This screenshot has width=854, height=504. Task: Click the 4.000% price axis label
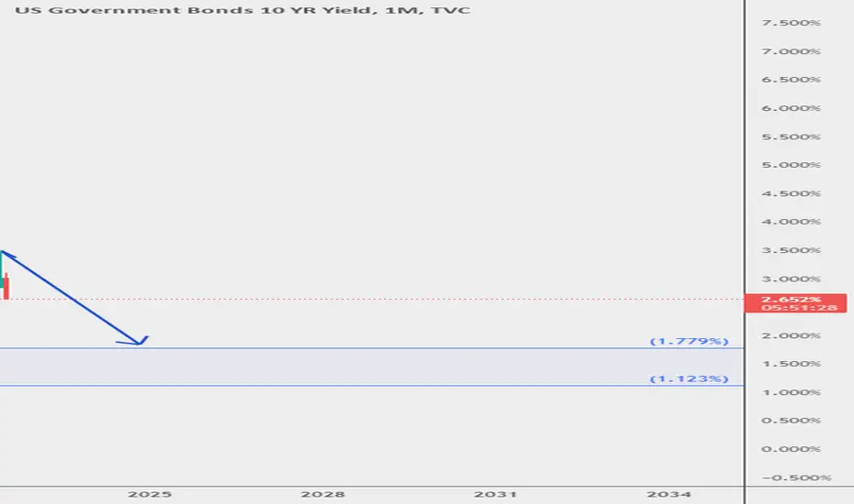coord(791,222)
